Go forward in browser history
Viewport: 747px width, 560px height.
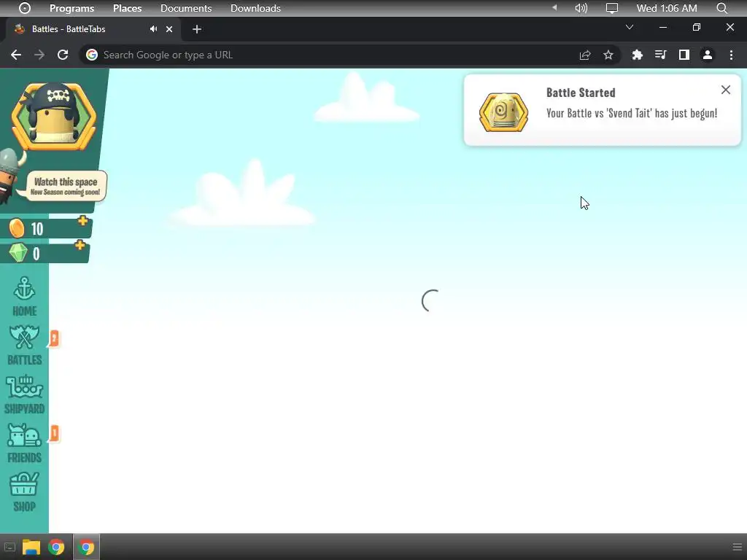click(x=39, y=55)
